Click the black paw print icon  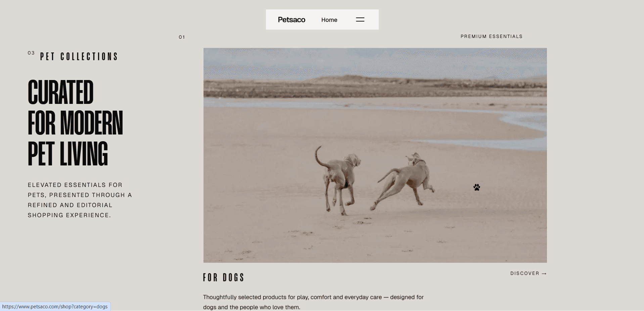[477, 187]
